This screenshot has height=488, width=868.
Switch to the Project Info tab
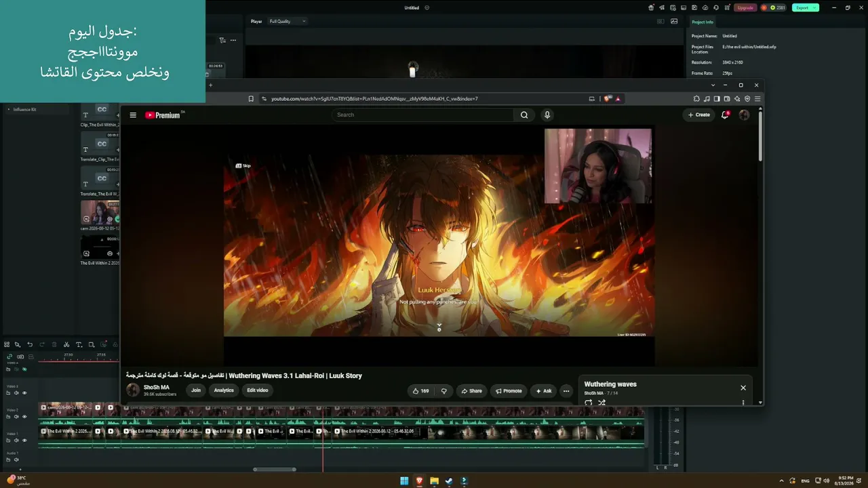point(703,22)
